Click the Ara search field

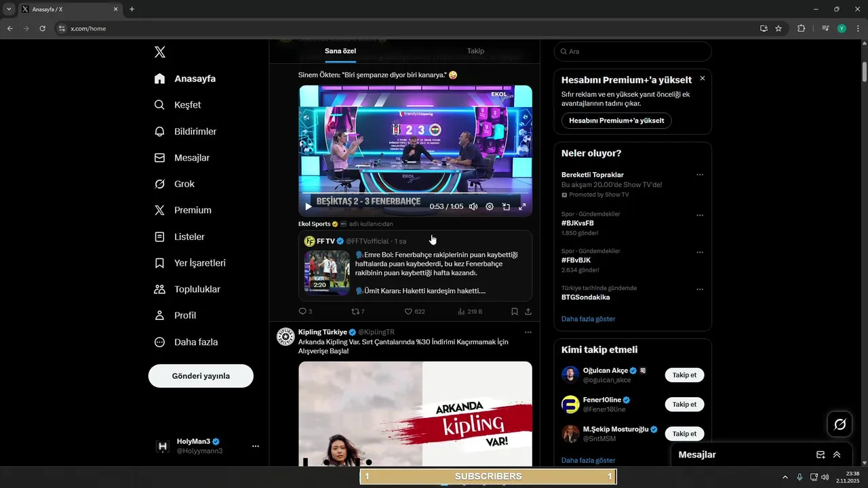tap(633, 52)
